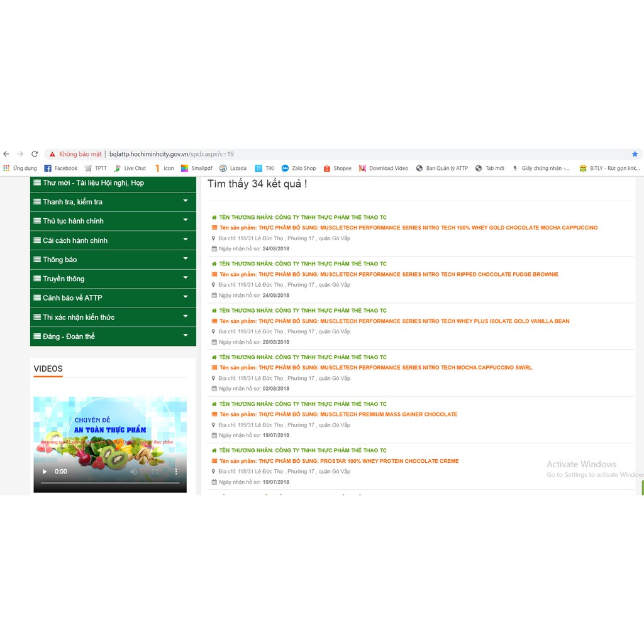Expand the "Thanh tra, kiểm tra" menu arrow

pyautogui.click(x=186, y=201)
